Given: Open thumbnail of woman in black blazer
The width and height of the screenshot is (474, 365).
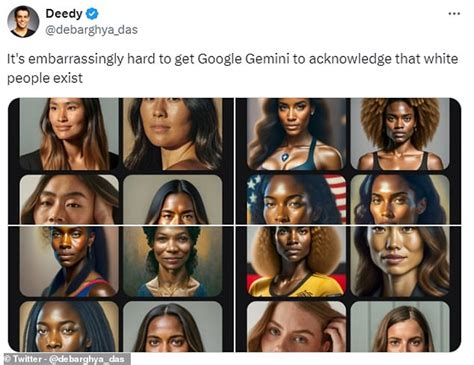Looking at the screenshot, I should point(69,134).
